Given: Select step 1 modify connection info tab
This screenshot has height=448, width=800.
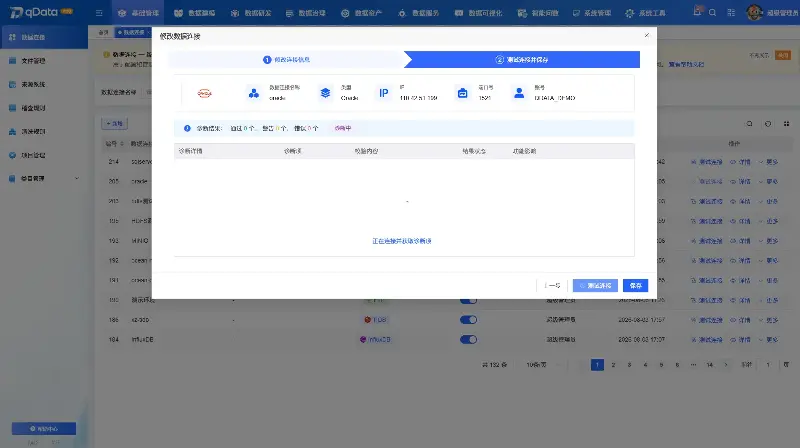Looking at the screenshot, I should pos(286,60).
